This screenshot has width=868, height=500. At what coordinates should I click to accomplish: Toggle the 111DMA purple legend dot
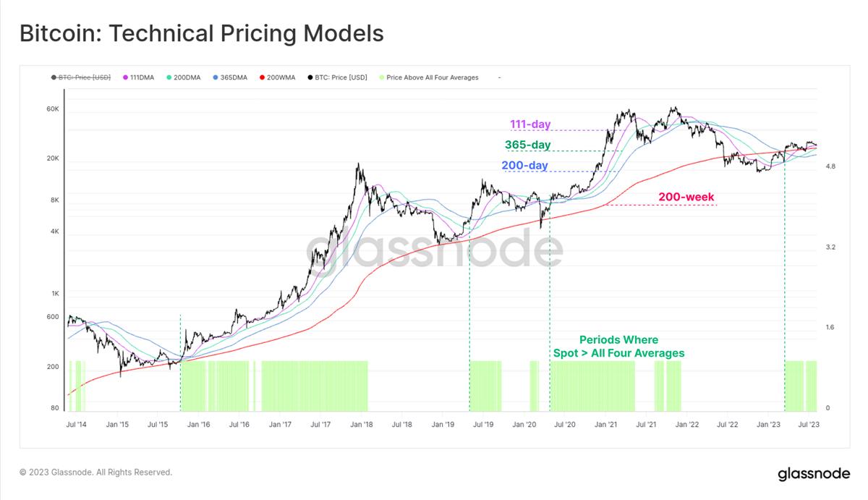click(x=126, y=77)
